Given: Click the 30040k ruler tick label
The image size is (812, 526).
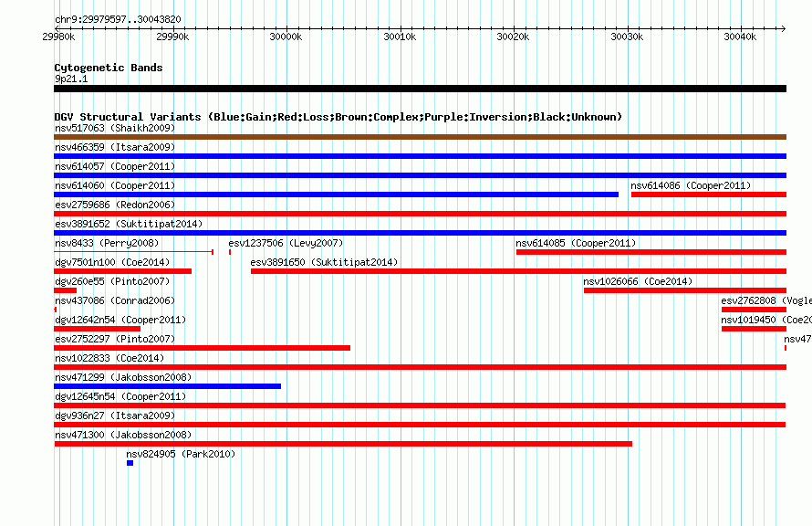Looking at the screenshot, I should [740, 37].
